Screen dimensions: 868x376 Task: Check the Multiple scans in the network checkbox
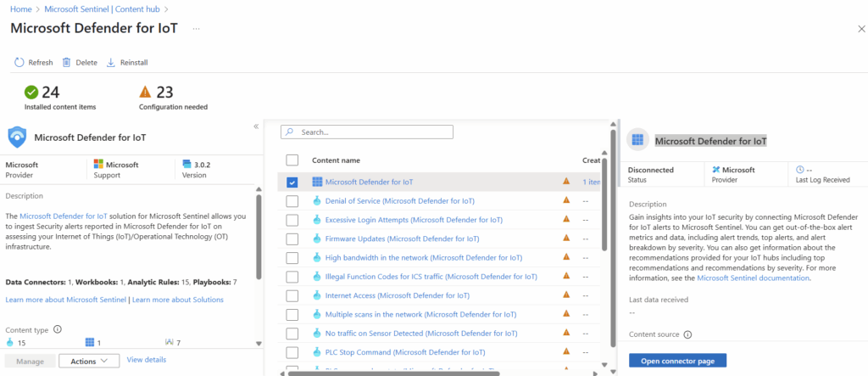(x=292, y=314)
